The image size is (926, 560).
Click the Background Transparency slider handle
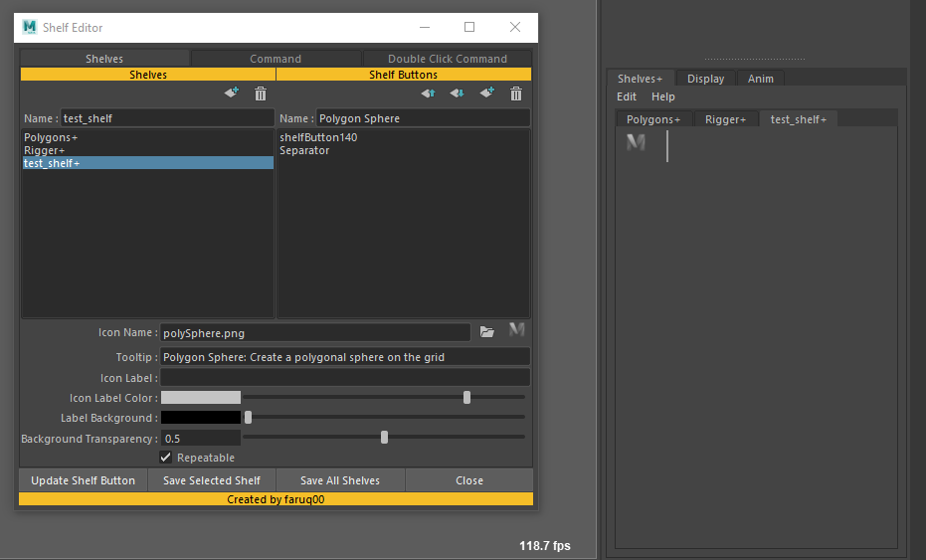(385, 437)
